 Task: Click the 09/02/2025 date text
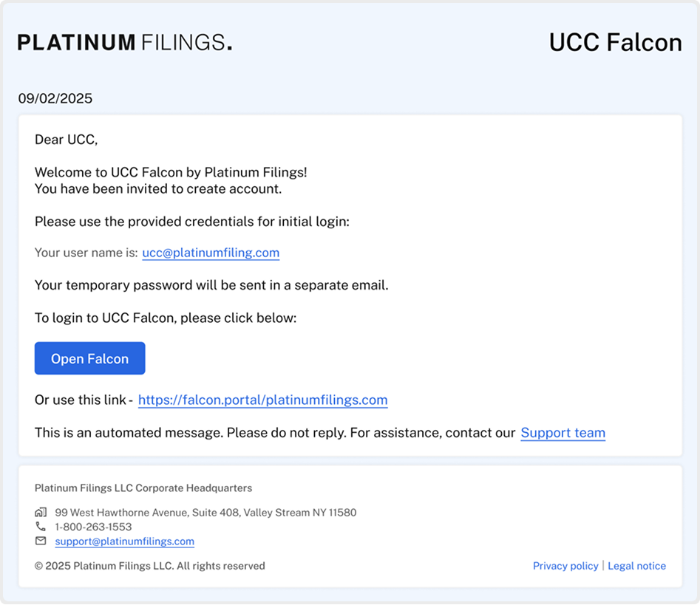tap(55, 98)
